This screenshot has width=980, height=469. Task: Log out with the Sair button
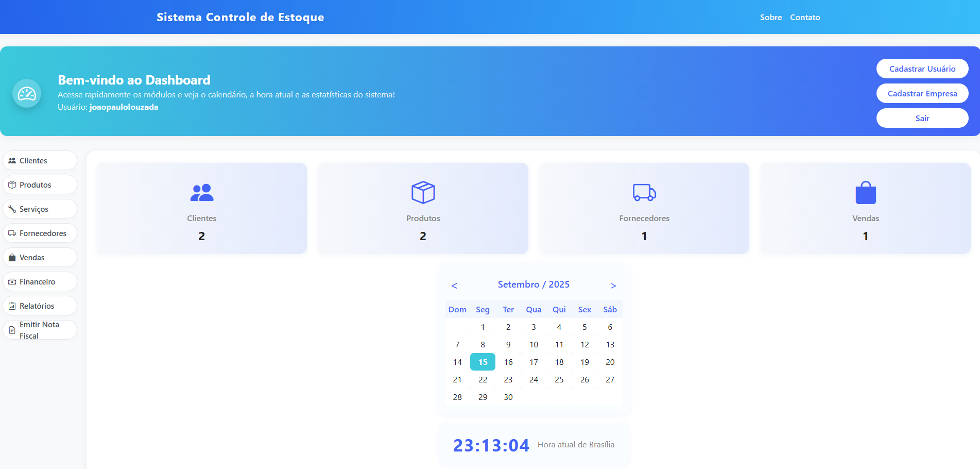click(922, 118)
